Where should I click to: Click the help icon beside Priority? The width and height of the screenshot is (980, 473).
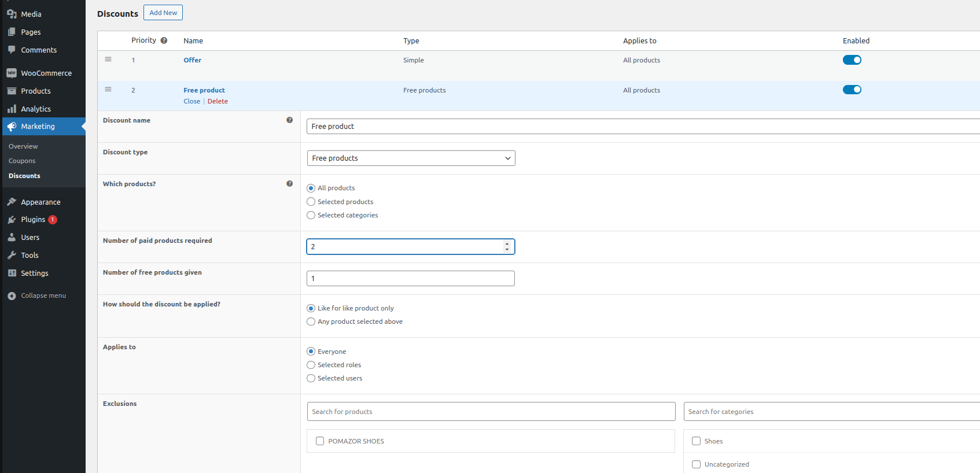164,40
